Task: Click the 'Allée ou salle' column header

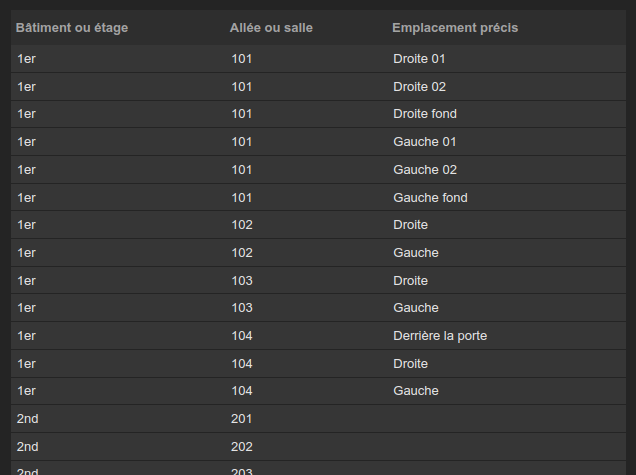Action: [x=271, y=28]
